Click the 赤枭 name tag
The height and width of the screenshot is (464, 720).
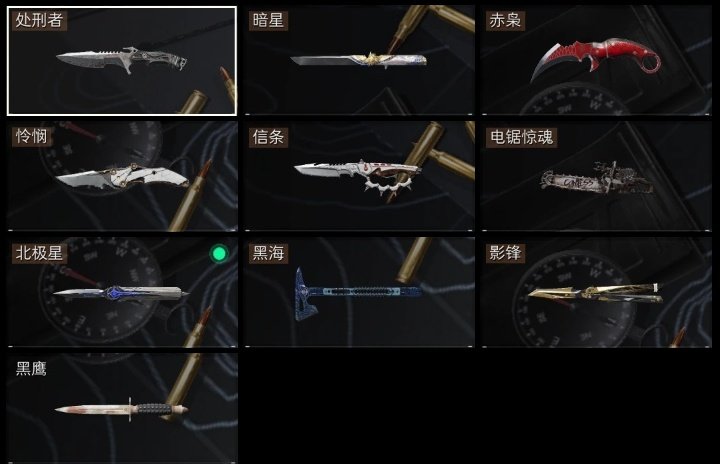coord(505,20)
